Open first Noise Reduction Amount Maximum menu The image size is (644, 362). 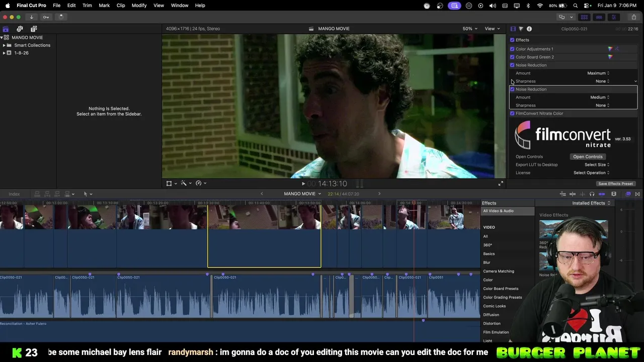(598, 73)
